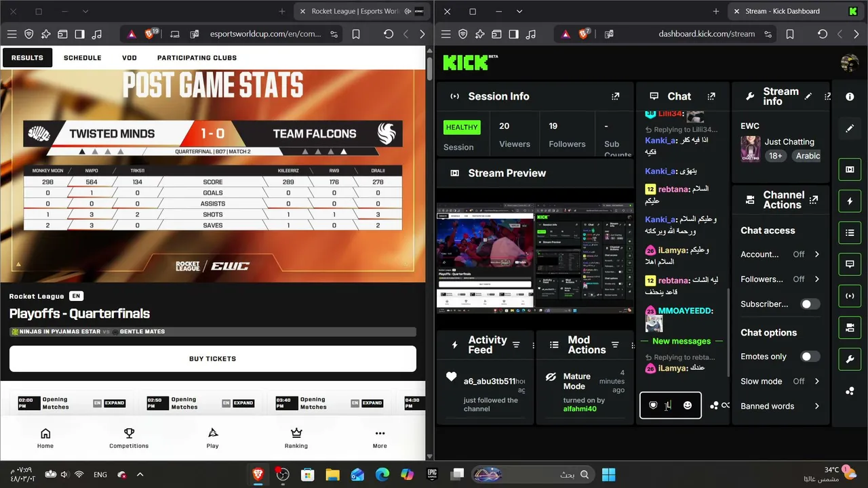Select the Results tab
The image size is (868, 488).
coord(27,58)
